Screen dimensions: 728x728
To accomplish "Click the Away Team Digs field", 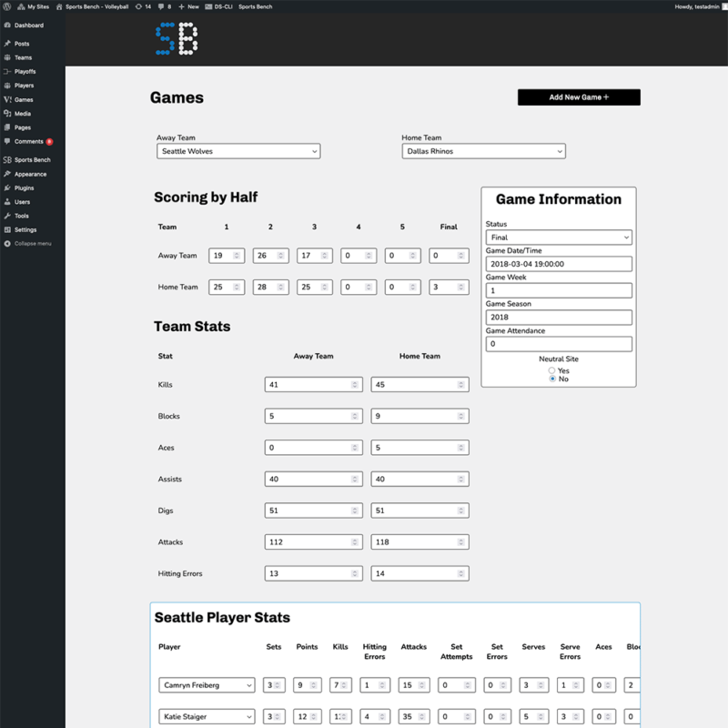I will 313,511.
